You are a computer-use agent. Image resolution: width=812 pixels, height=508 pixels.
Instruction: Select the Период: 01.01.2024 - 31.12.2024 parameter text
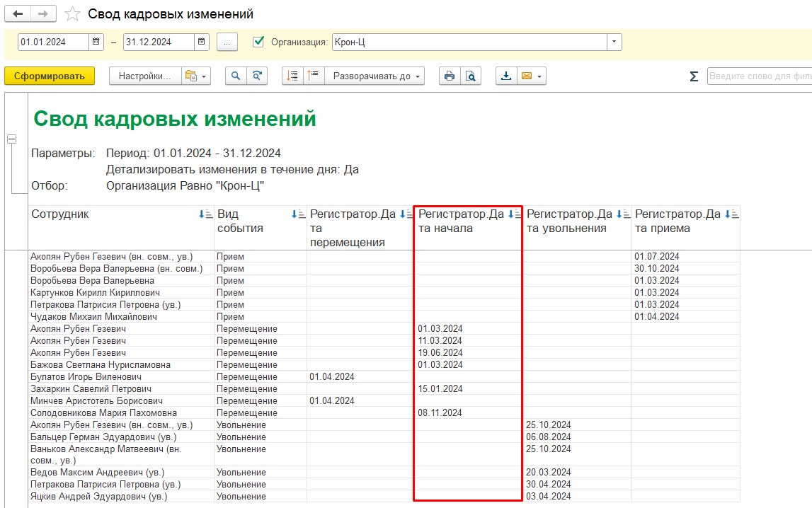tap(193, 153)
